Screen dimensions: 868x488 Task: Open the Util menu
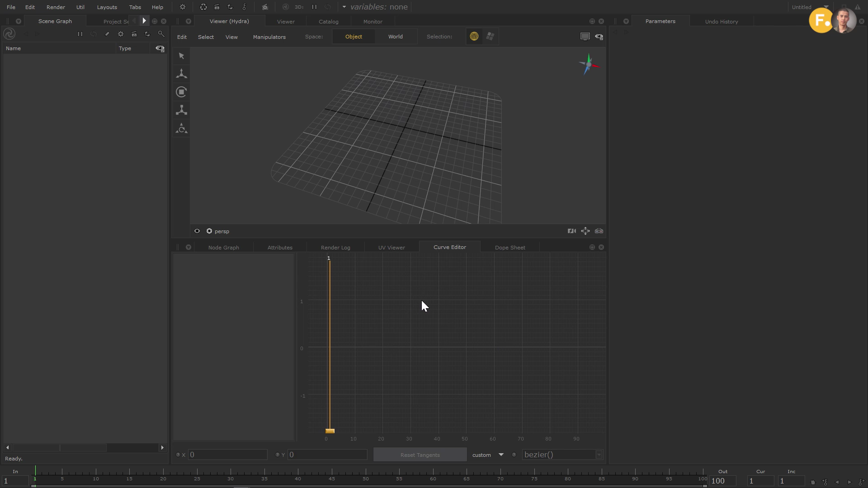[x=80, y=7]
